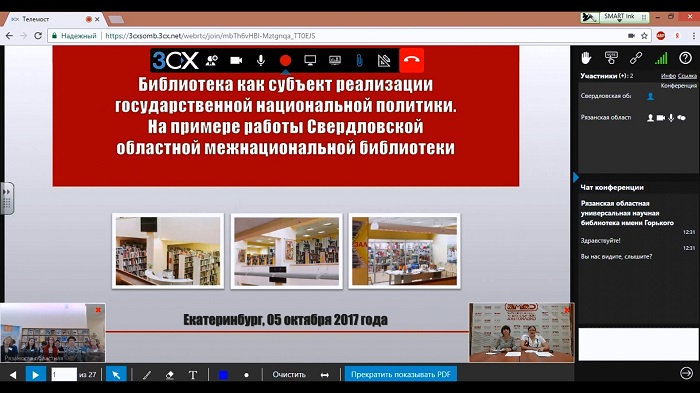Click the blue user icon for Свердловская
This screenshot has width=700, height=393.
650,96
